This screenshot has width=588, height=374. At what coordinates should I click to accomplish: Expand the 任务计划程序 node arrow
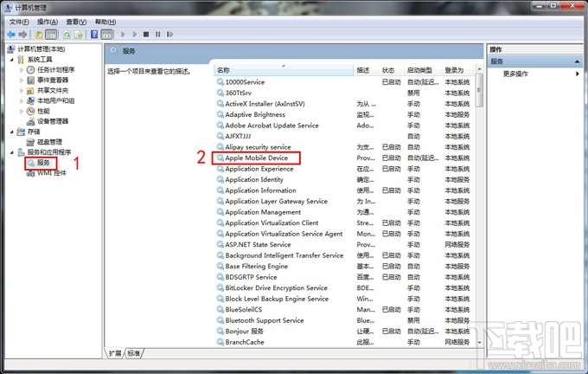(x=22, y=70)
